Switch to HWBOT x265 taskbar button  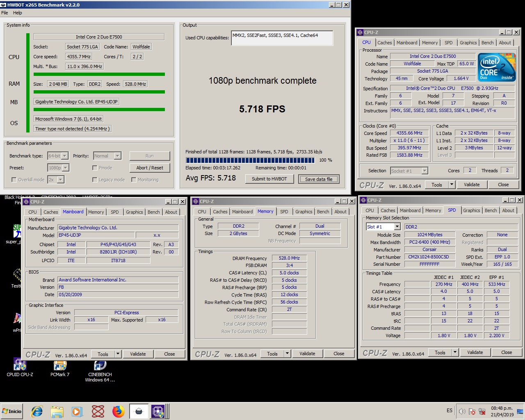[139, 411]
